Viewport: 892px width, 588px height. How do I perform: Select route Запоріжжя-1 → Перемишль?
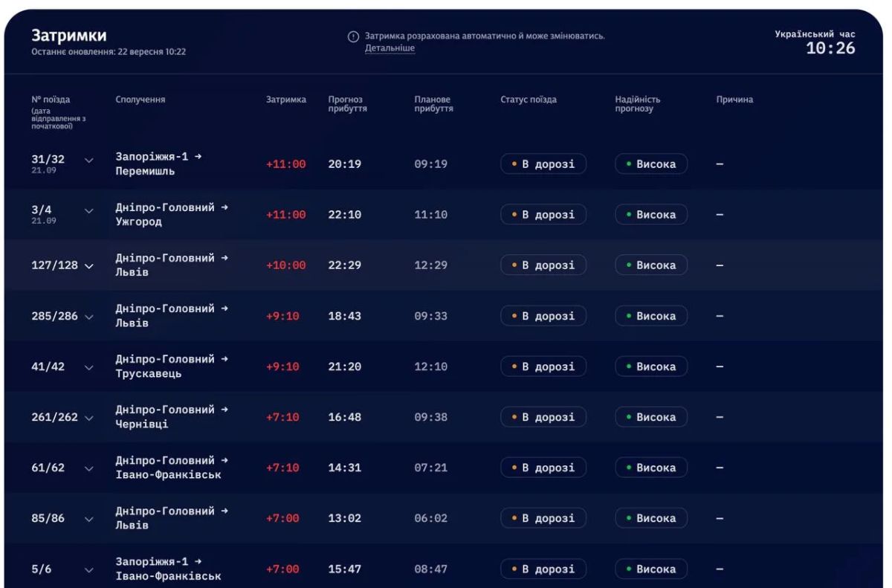pyautogui.click(x=158, y=164)
